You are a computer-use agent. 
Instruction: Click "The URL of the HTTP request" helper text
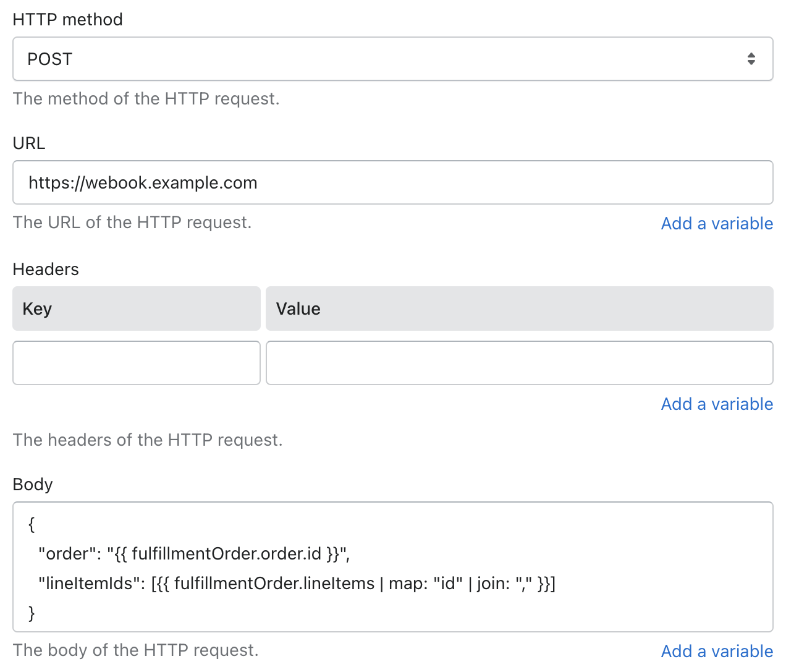[132, 223]
